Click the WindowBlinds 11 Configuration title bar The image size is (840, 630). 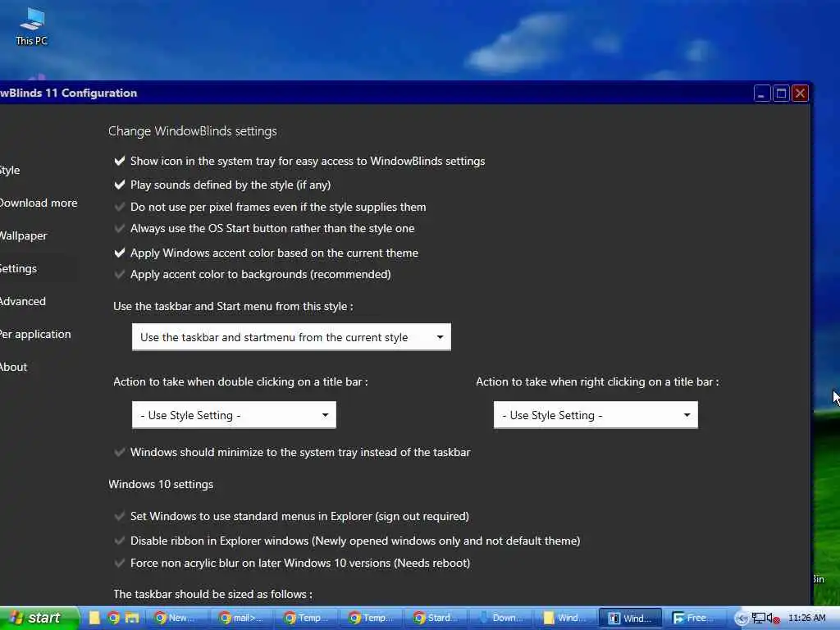tap(375, 94)
